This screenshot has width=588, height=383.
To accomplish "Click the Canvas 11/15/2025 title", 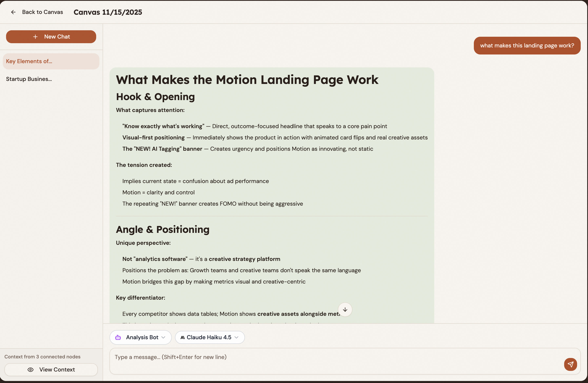I will [108, 12].
